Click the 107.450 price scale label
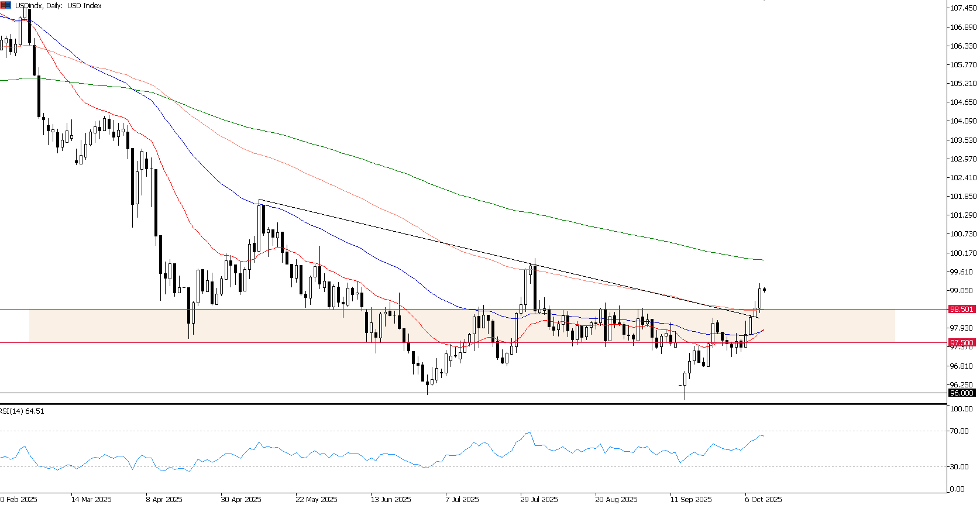 tap(962, 8)
